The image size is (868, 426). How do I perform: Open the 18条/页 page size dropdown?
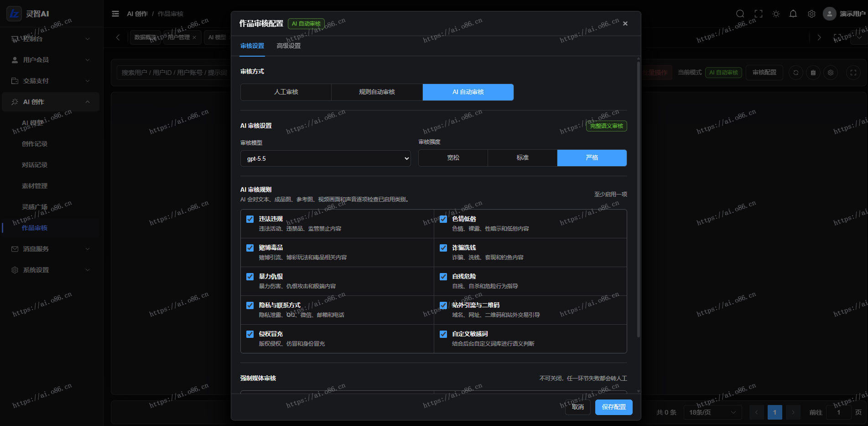[x=713, y=412]
